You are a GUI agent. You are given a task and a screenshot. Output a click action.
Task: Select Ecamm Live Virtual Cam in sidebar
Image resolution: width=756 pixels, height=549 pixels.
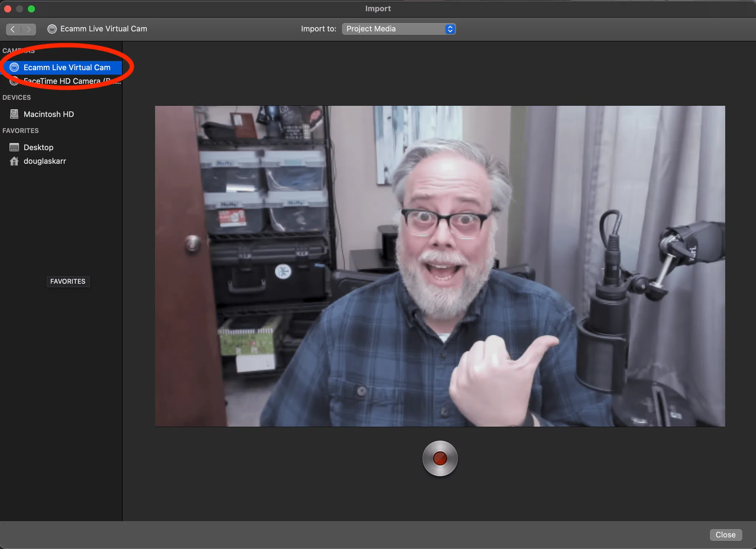pyautogui.click(x=67, y=67)
